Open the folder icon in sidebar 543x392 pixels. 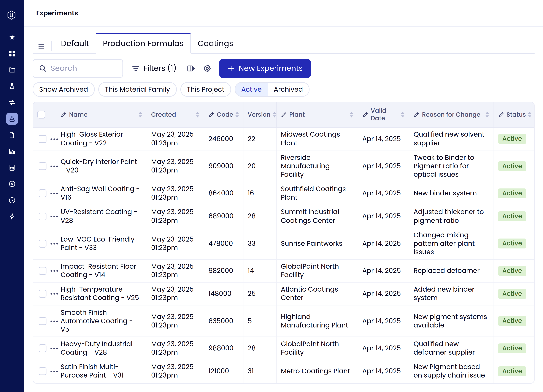tap(12, 70)
